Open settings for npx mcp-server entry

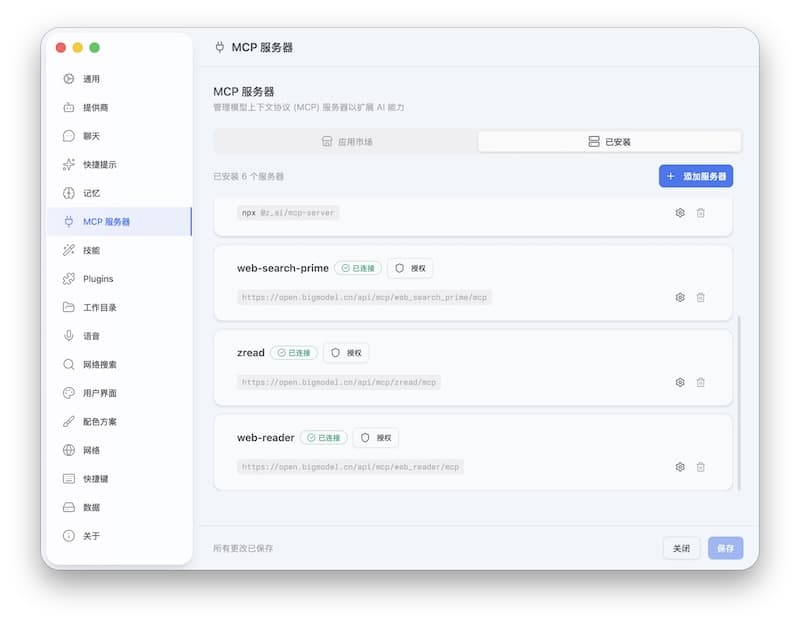[680, 213]
